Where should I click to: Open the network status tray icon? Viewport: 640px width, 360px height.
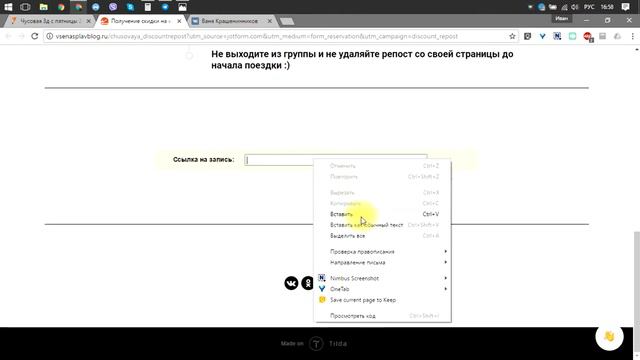(x=564, y=7)
